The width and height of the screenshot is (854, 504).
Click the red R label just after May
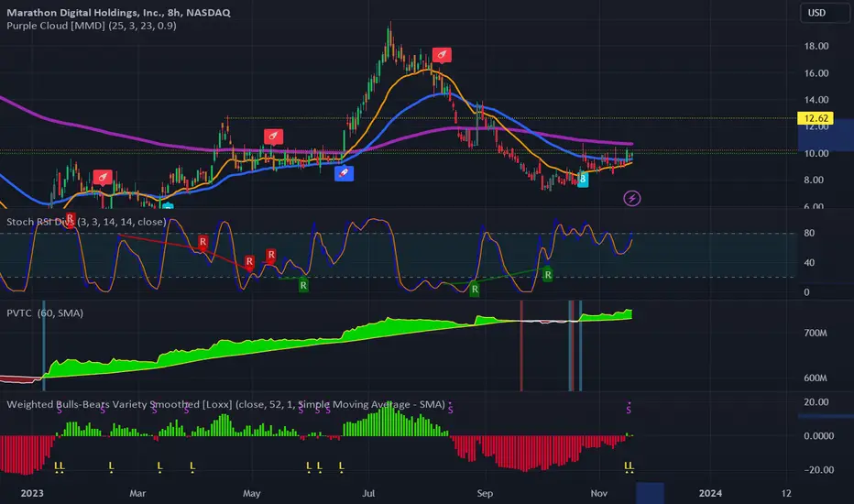pos(270,255)
